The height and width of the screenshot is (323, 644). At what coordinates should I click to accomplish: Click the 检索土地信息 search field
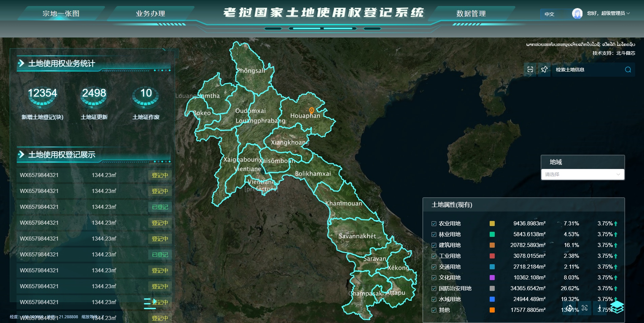pos(588,70)
